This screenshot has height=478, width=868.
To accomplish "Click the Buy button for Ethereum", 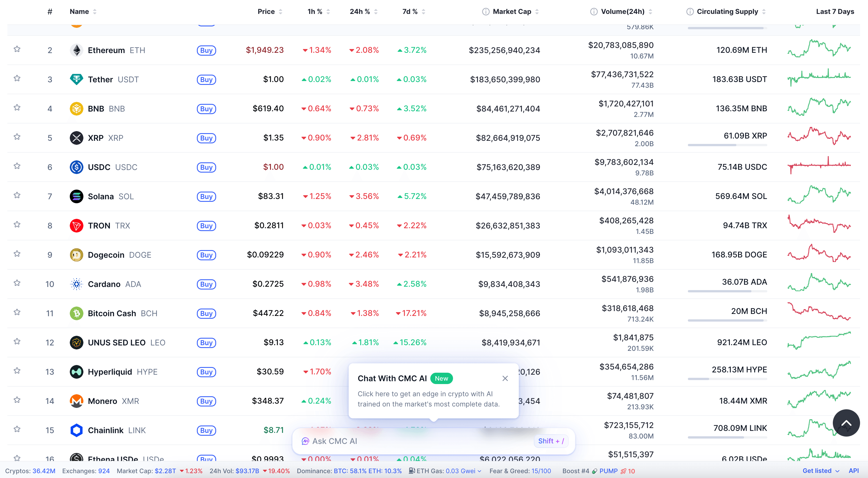I will pyautogui.click(x=206, y=50).
